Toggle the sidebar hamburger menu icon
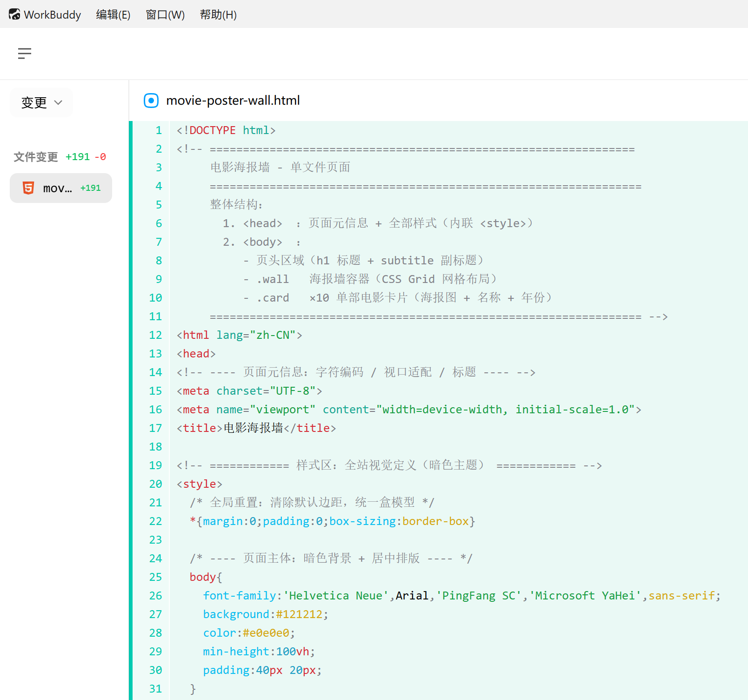Viewport: 748px width, 700px height. (25, 53)
